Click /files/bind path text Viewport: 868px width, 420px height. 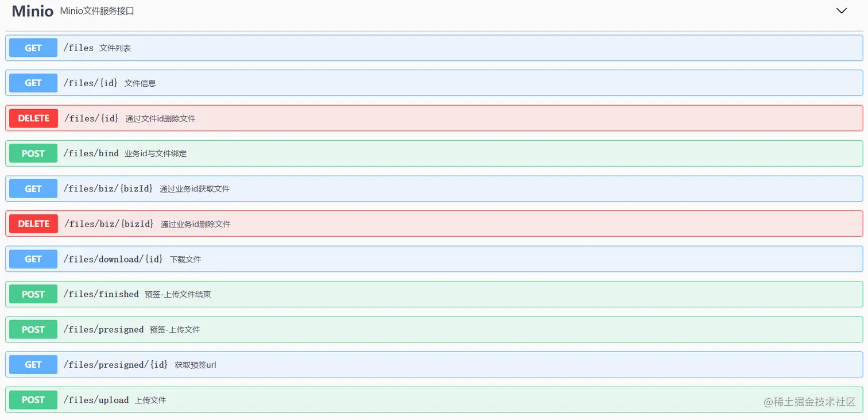click(91, 153)
